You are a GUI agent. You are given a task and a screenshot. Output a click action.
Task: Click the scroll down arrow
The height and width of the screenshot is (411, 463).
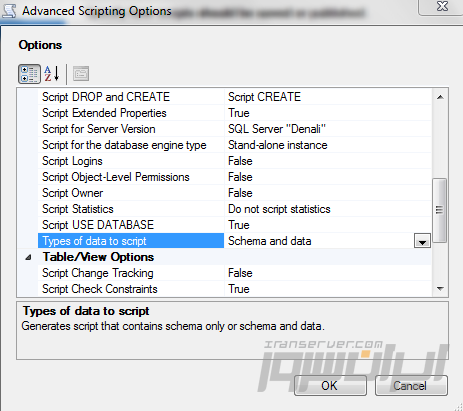[440, 288]
